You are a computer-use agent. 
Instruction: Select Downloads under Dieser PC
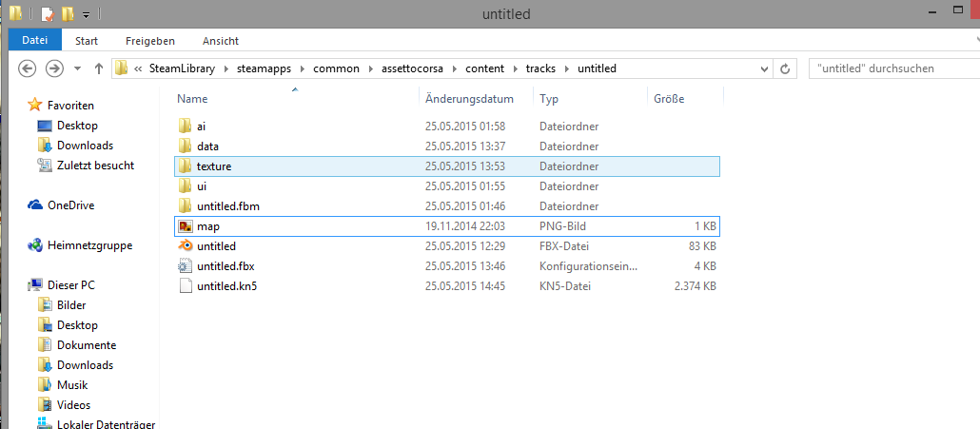[85, 364]
